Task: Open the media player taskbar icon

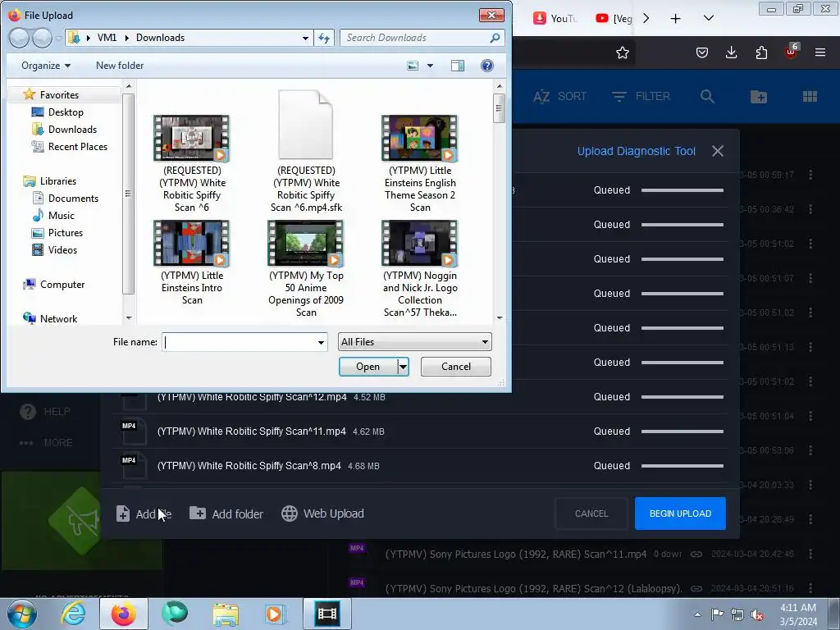Action: [276, 614]
